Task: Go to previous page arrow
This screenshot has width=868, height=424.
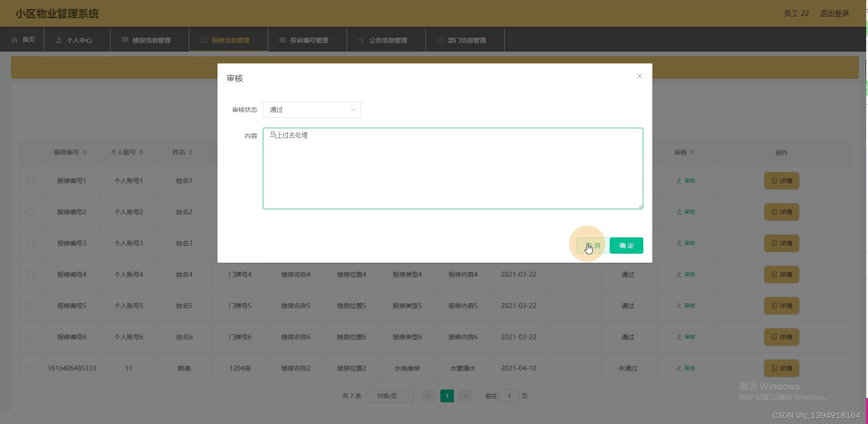Action: coord(429,396)
